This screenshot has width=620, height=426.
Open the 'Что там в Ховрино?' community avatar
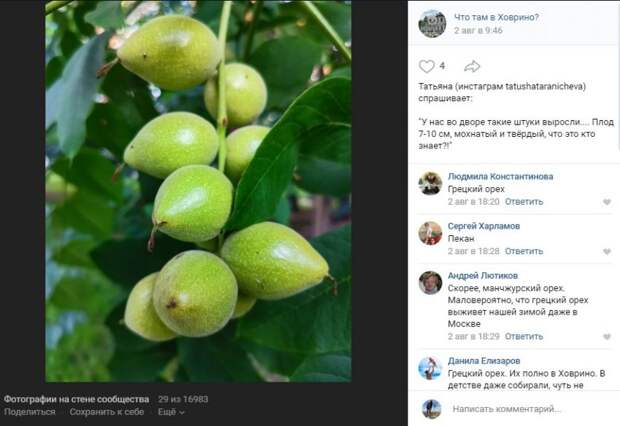[432, 24]
